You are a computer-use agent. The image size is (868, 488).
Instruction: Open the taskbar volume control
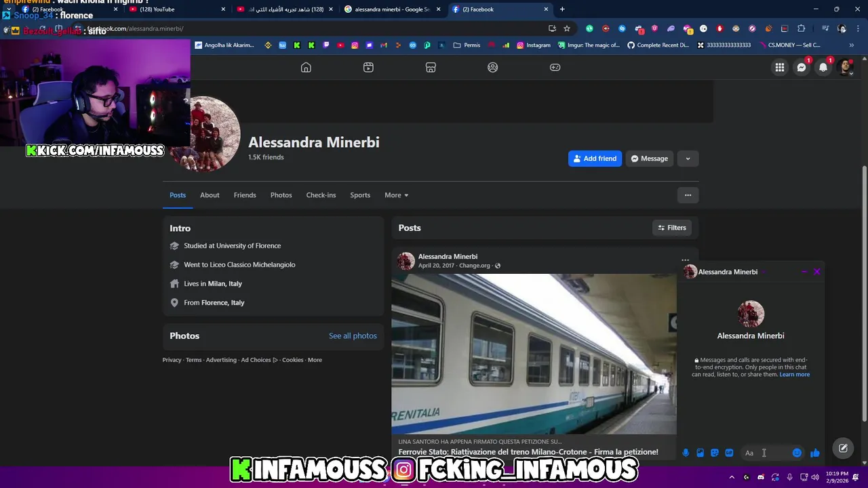[x=814, y=477]
